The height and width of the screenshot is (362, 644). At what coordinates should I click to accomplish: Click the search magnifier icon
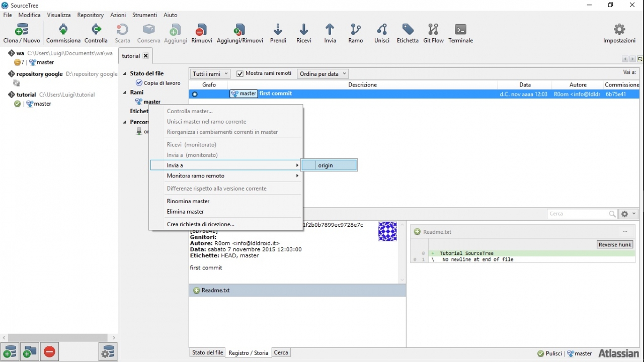[x=612, y=214]
